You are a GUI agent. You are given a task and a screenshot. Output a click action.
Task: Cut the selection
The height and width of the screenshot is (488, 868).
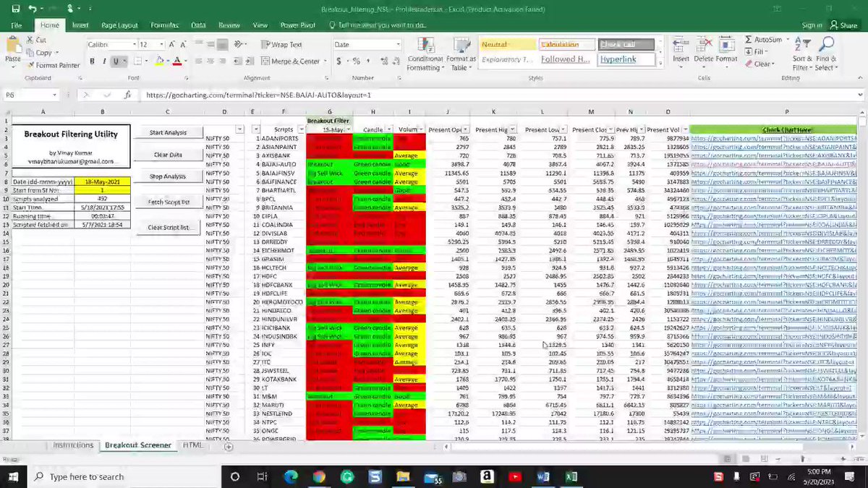coord(36,40)
